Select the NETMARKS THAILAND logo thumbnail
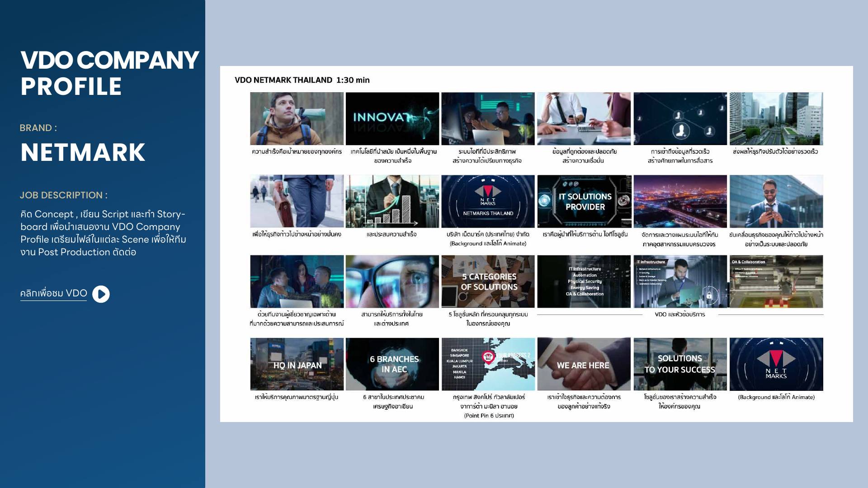The image size is (868, 488). 488,201
